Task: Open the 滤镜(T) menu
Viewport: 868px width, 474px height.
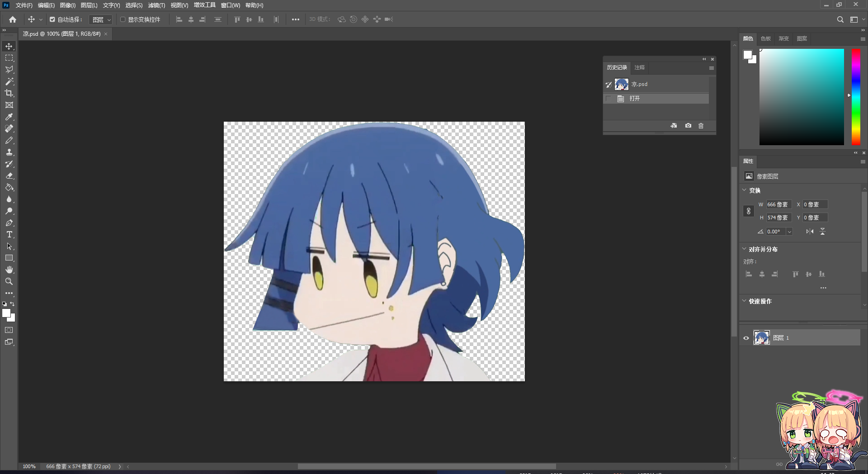Action: 156,5
